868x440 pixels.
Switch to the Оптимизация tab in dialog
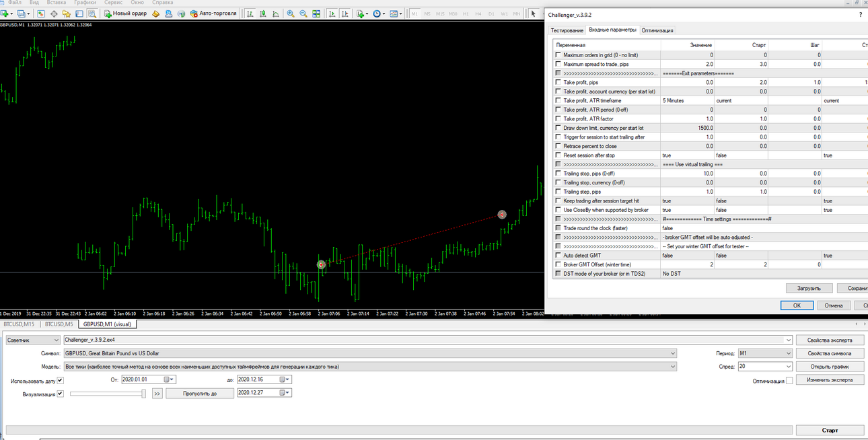[x=657, y=30]
